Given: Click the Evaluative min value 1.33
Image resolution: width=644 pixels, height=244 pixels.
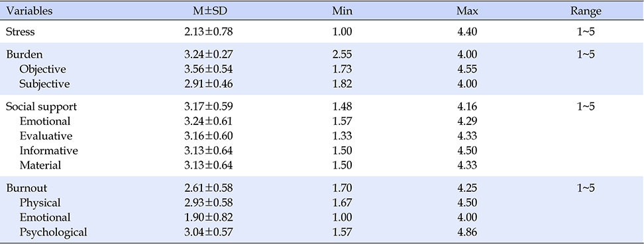Looking at the screenshot, I should pyautogui.click(x=342, y=136).
